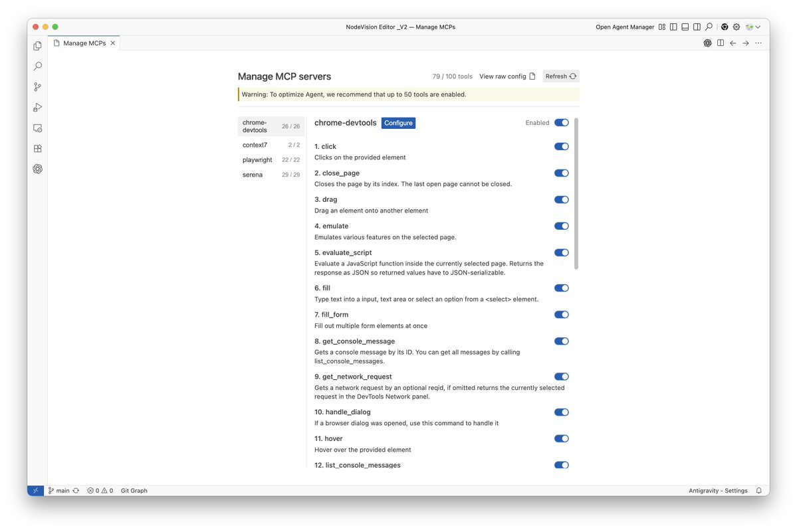Click the ChatGPT icon in activity bar
The image size is (797, 532).
coord(37,169)
